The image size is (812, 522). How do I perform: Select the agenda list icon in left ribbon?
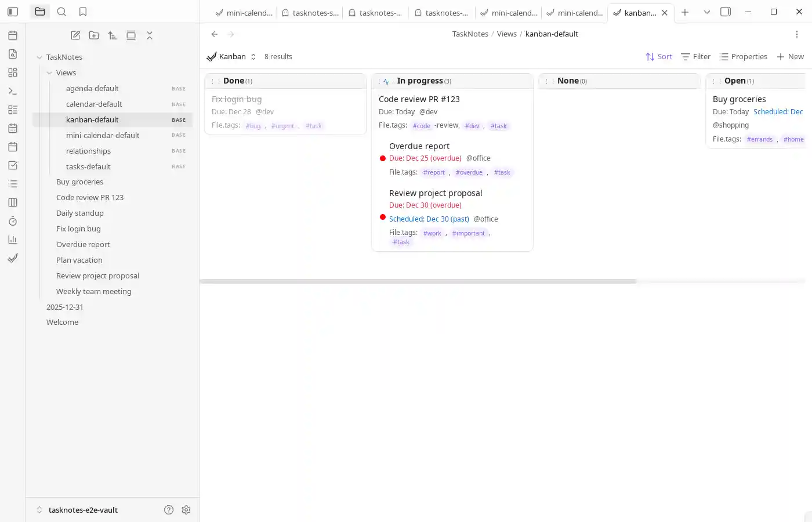point(13,184)
